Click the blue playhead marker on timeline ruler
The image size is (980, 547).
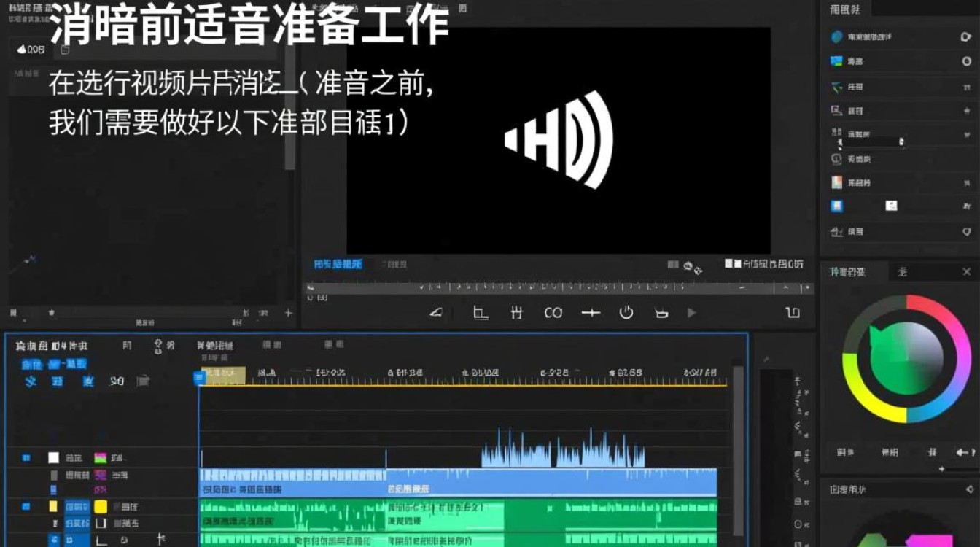click(198, 377)
